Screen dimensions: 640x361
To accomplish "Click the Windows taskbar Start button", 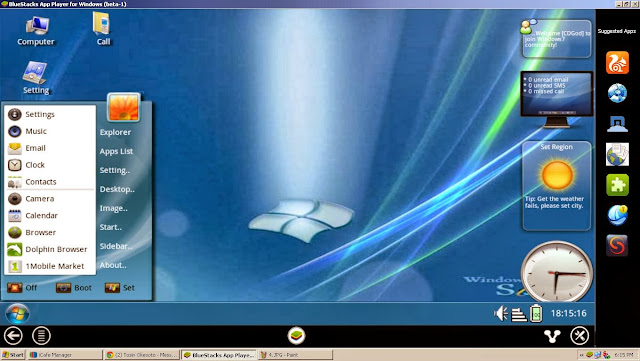I will 13,355.
